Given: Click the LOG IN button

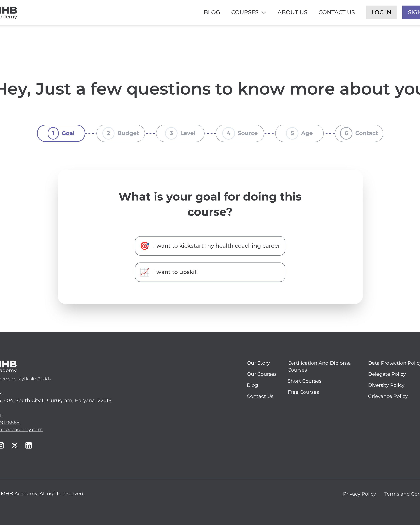Looking at the screenshot, I should 381,12.
